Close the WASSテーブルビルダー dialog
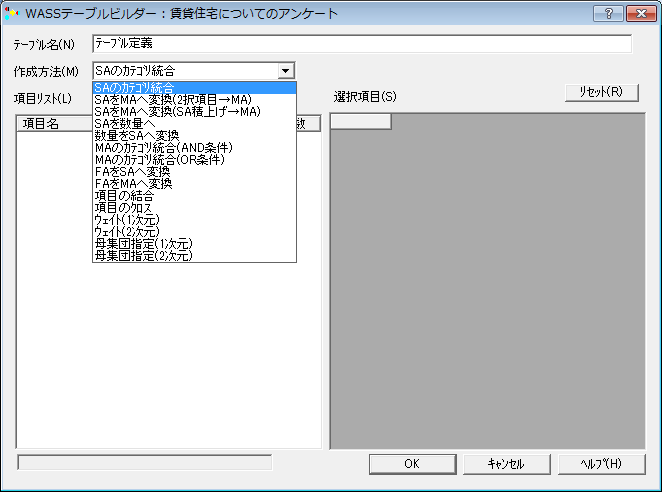This screenshot has height=492, width=662. (641, 14)
